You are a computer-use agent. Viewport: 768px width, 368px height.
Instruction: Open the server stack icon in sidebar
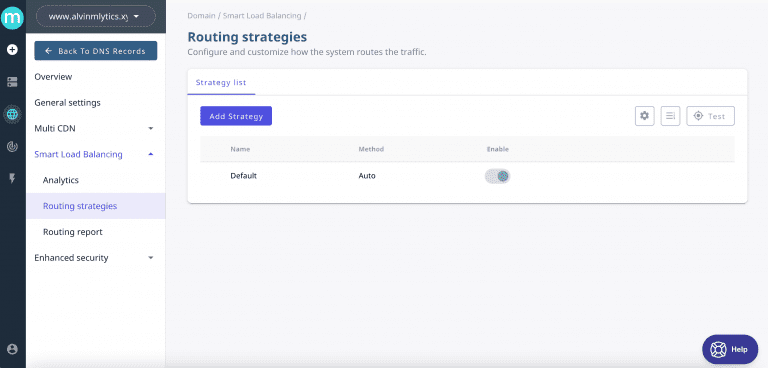(12, 82)
